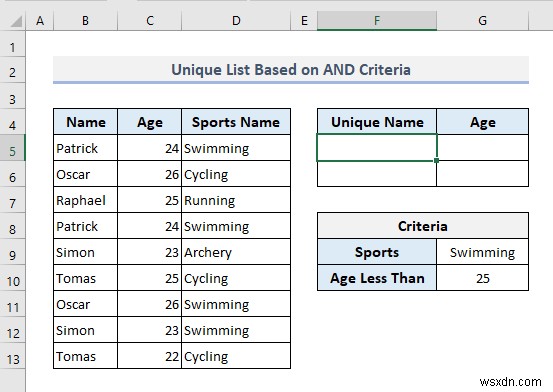Screen dimensions: 553x392
Task: Select empty cell G6
Action: point(482,174)
